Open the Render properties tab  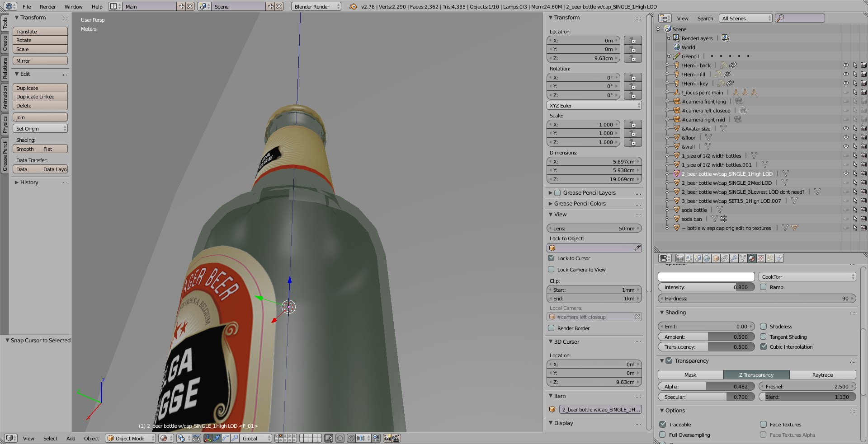click(680, 258)
